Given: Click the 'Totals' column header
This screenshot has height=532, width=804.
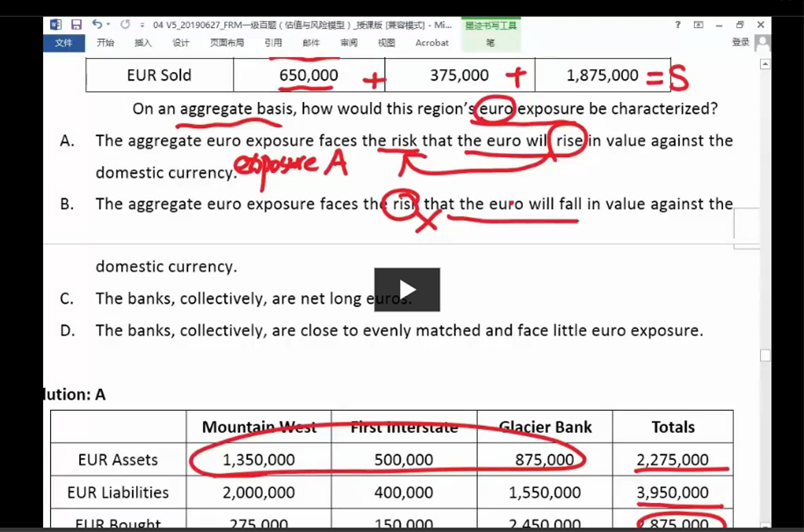Looking at the screenshot, I should click(x=673, y=427).
